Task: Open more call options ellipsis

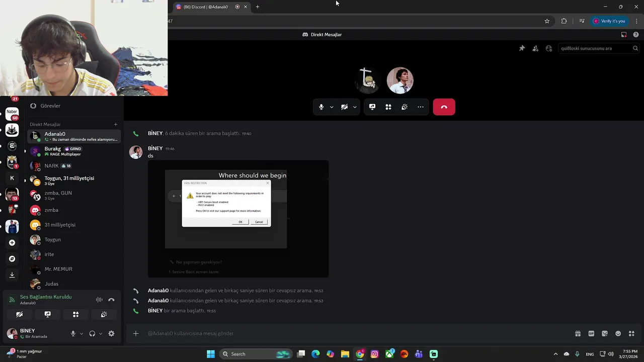Action: point(421,107)
